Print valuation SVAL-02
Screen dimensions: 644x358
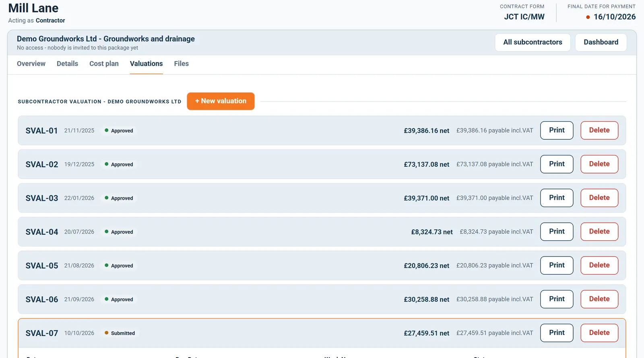pyautogui.click(x=557, y=164)
